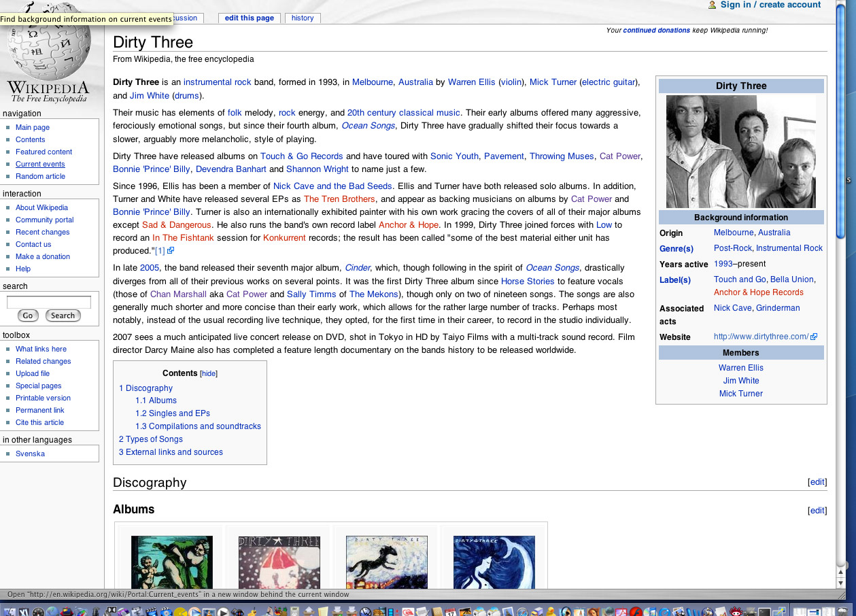Click external link icon after dirtythree.com URL
This screenshot has width=856, height=616.
click(814, 337)
